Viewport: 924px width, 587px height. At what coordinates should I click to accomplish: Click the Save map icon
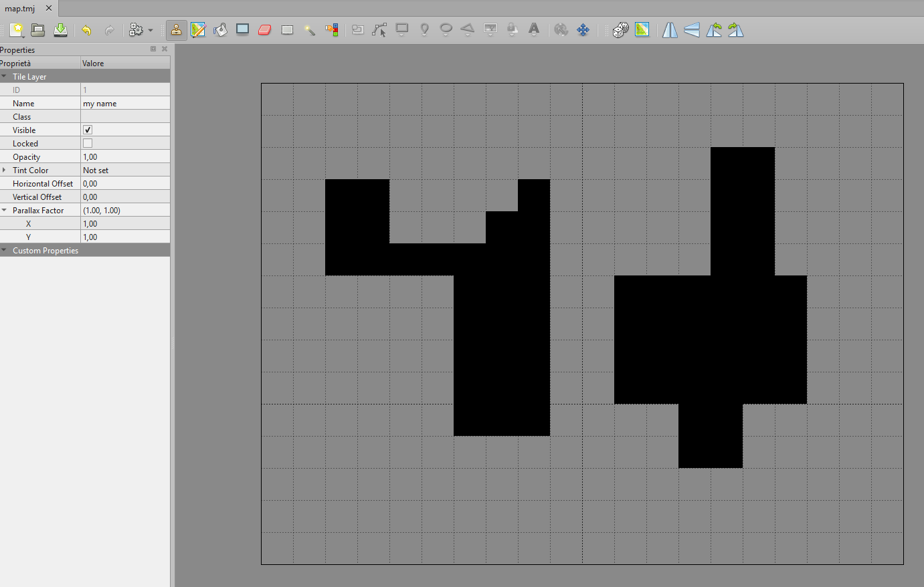coord(60,30)
